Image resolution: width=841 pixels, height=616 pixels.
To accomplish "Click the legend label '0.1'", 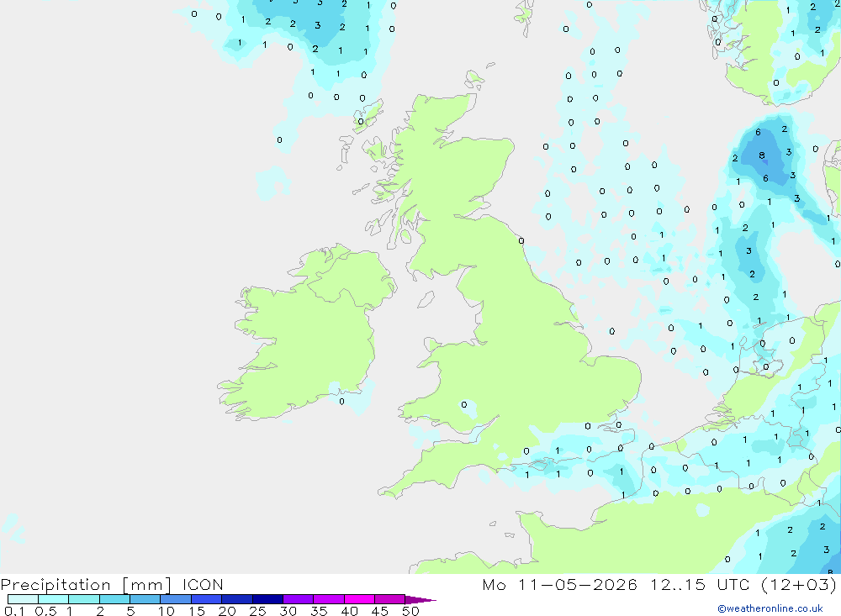I will (14, 611).
